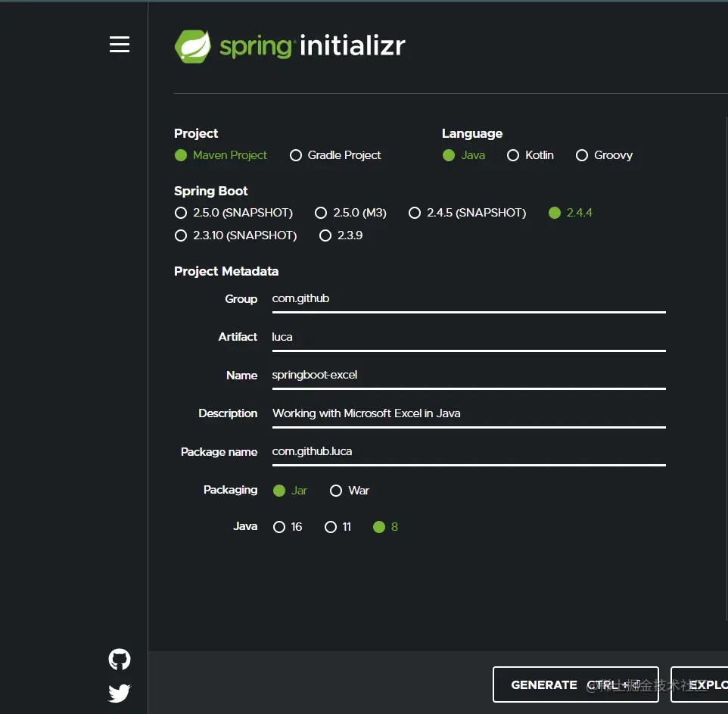Viewport: 728px width, 714px height.
Task: Choose Java as the language
Action: click(x=464, y=155)
